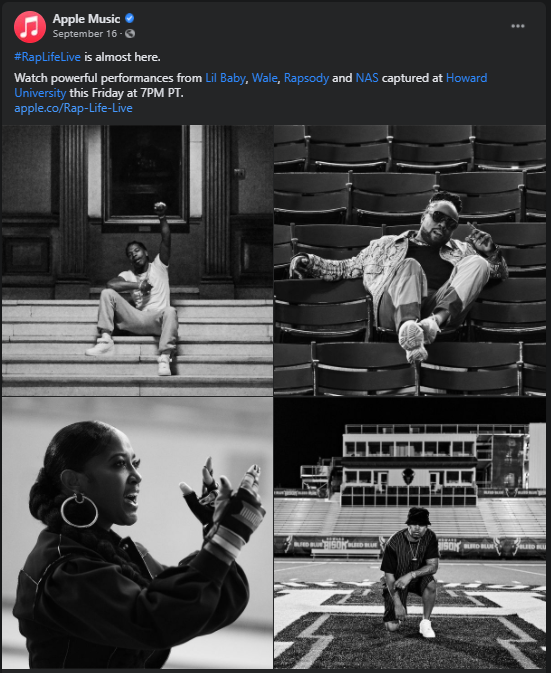Click the blue verified badge
This screenshot has height=673, width=551.
coord(130,18)
